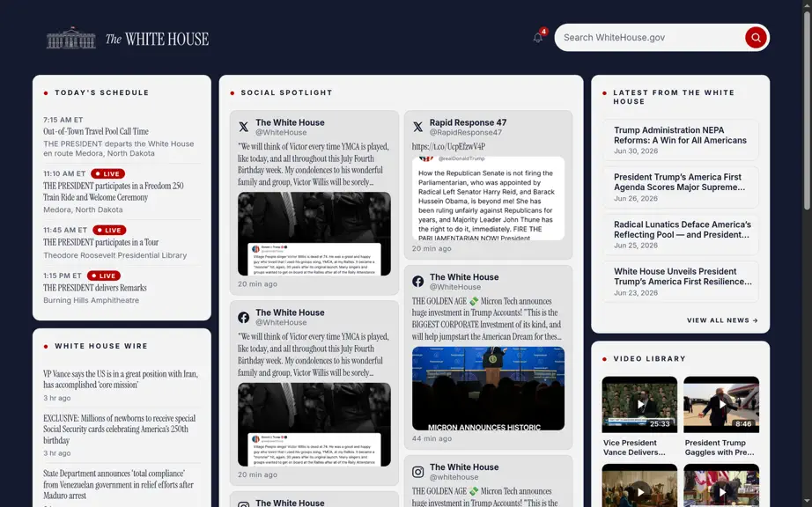Click Facebook icon on Golden Age Micron post
Viewport: 812px width, 507px height.
pyautogui.click(x=418, y=282)
